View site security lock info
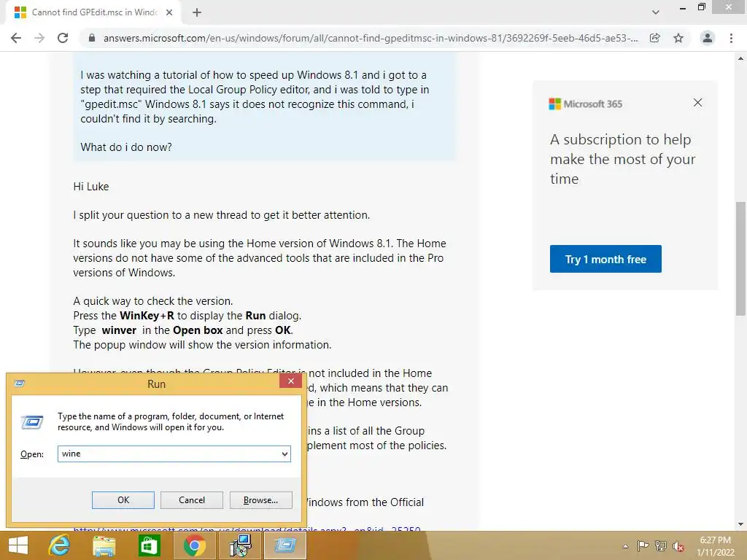 [92, 38]
